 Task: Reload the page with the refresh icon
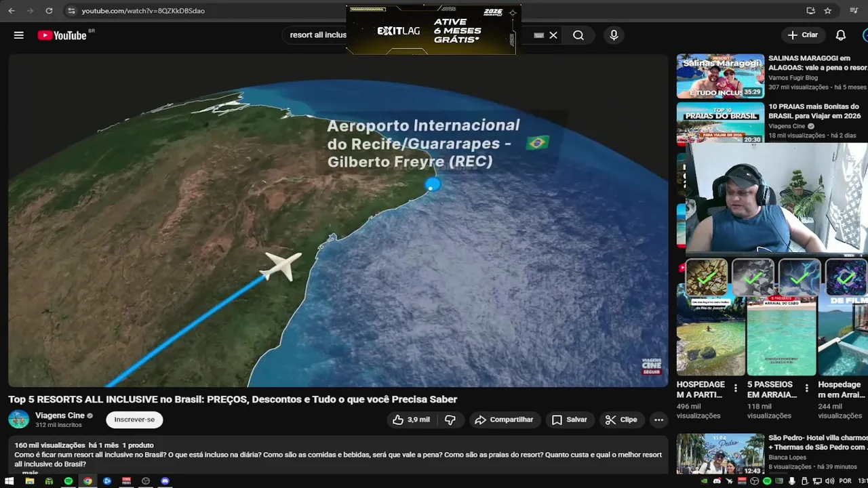[49, 11]
